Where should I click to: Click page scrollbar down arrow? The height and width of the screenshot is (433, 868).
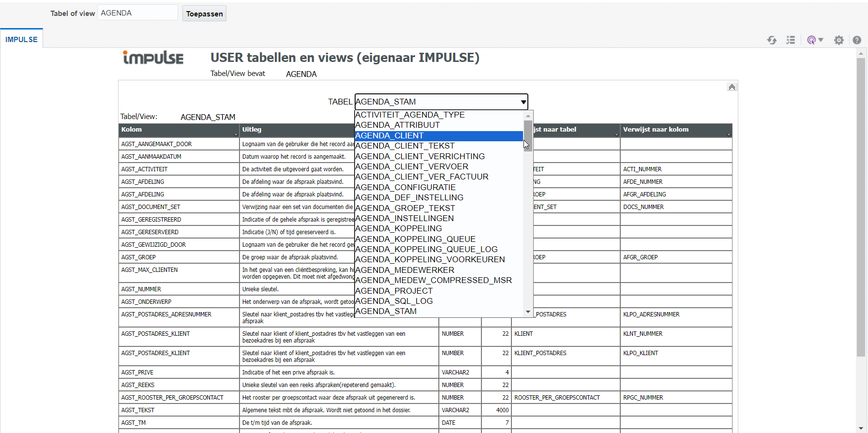861,428
